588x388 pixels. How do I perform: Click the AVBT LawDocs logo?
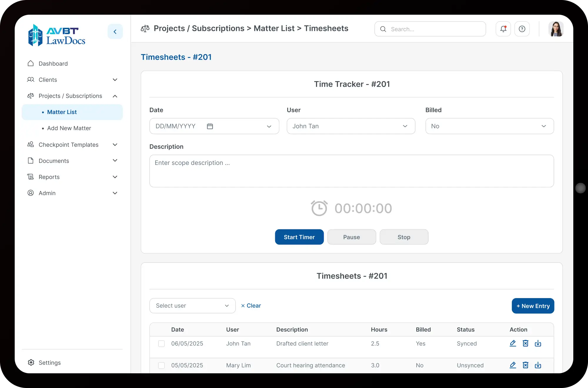[57, 35]
